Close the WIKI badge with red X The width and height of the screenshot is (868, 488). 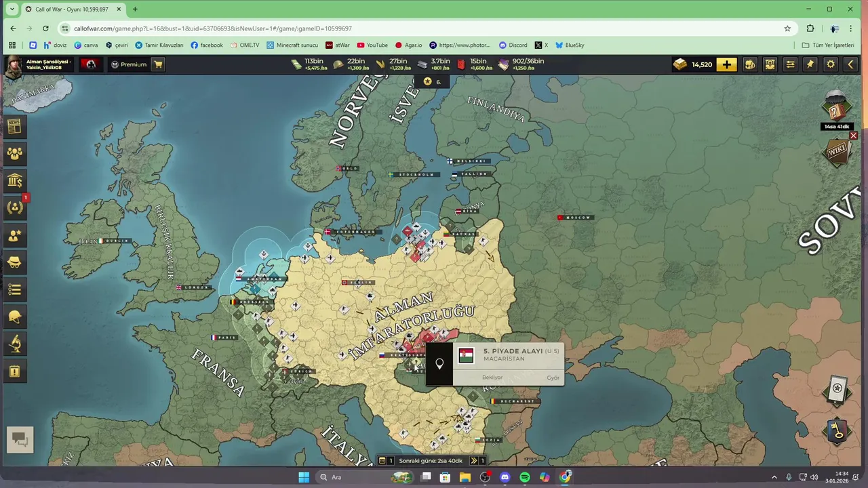854,136
